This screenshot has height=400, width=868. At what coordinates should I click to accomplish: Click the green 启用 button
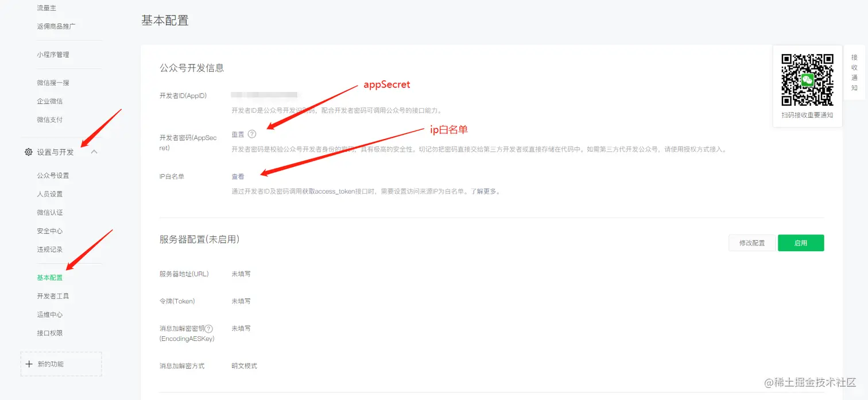(801, 243)
